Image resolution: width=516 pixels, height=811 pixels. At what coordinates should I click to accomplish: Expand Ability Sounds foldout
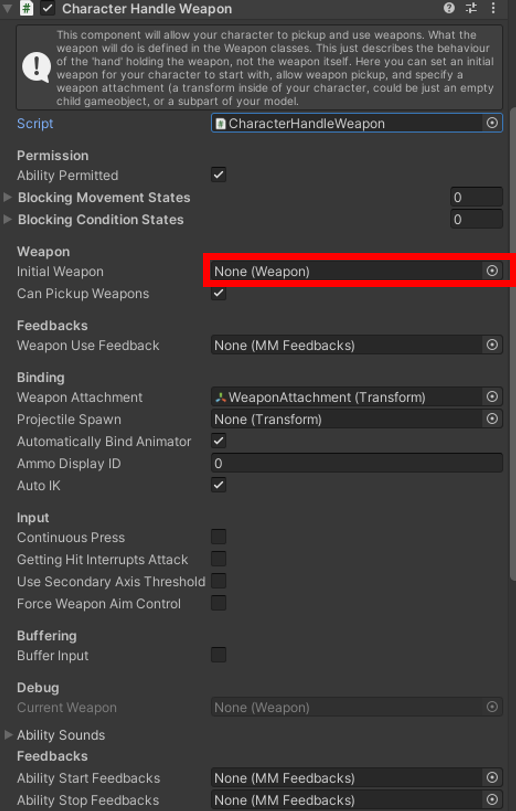coord(7,734)
